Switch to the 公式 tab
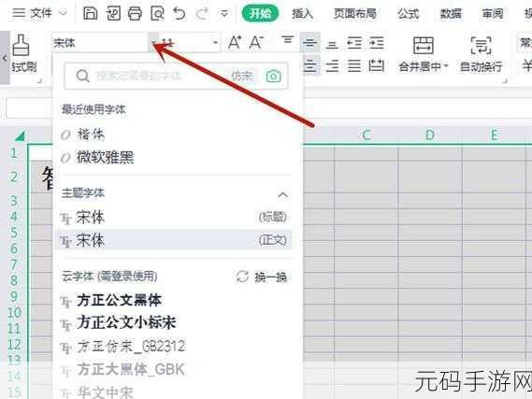 coord(409,14)
